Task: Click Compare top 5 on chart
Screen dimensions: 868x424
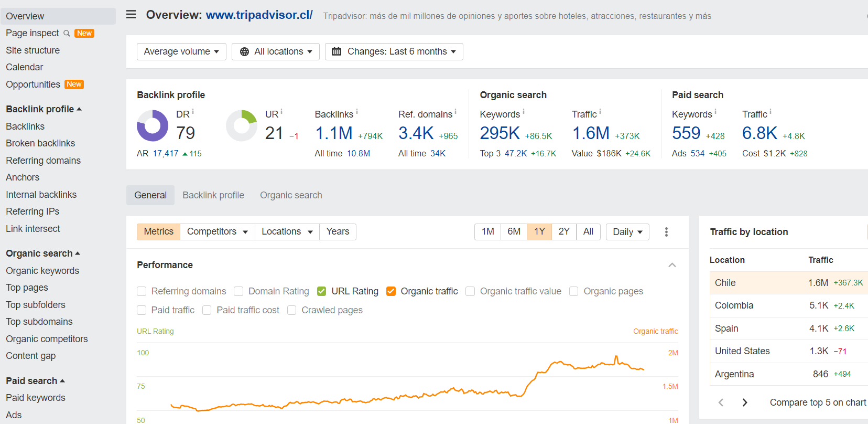Action: coord(818,402)
